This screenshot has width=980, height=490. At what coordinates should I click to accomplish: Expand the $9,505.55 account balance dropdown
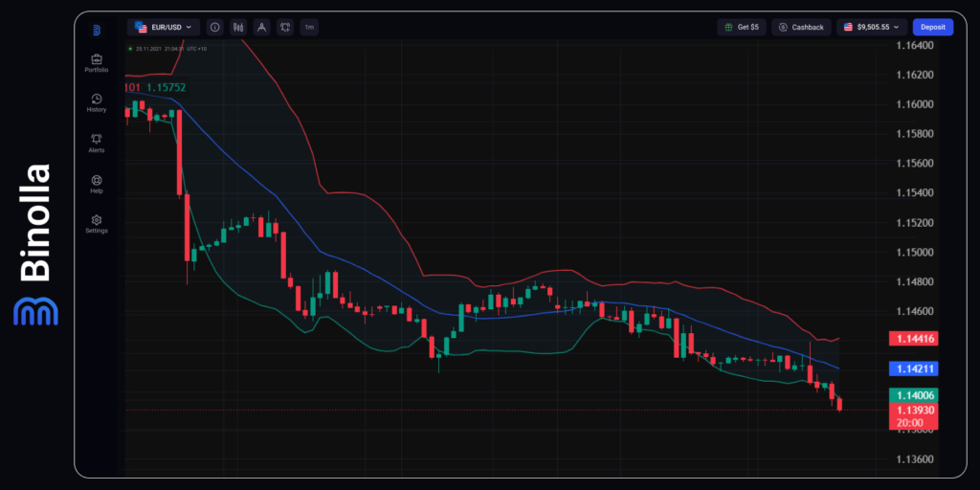click(872, 27)
